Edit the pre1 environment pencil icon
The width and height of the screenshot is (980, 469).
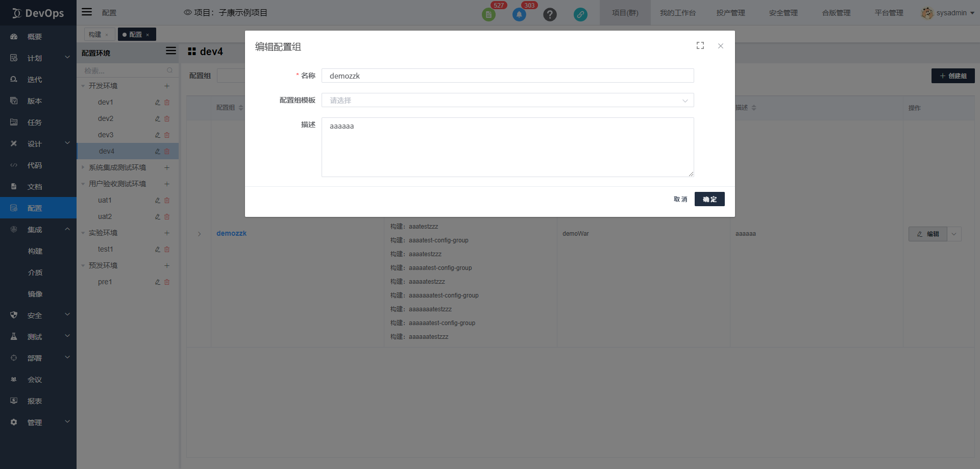point(158,282)
